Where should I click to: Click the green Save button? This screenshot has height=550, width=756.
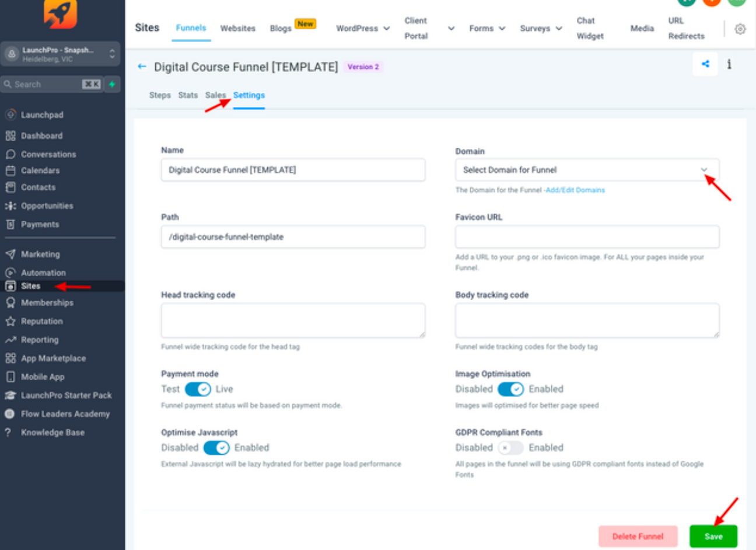pos(713,536)
